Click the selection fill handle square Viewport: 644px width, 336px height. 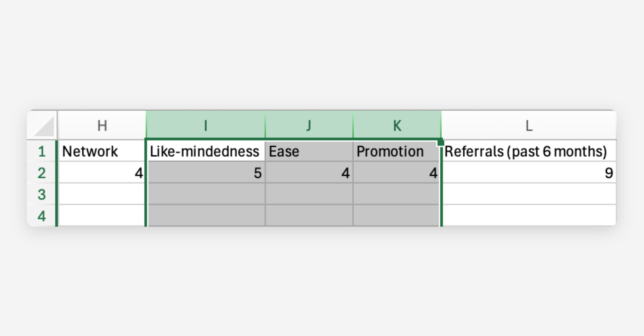point(440,142)
